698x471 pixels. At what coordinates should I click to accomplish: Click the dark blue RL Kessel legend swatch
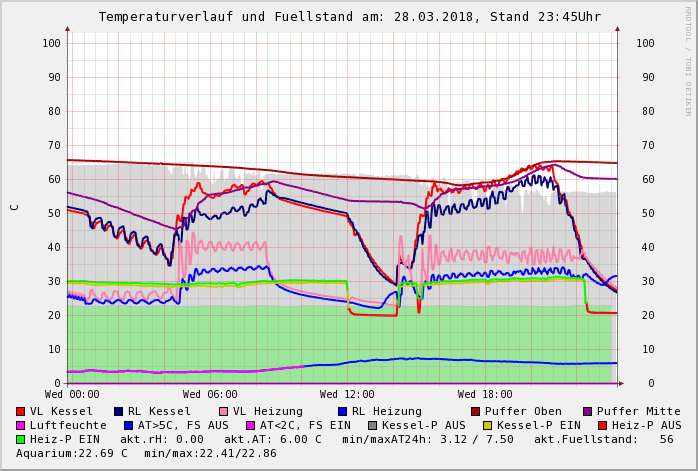click(x=119, y=411)
